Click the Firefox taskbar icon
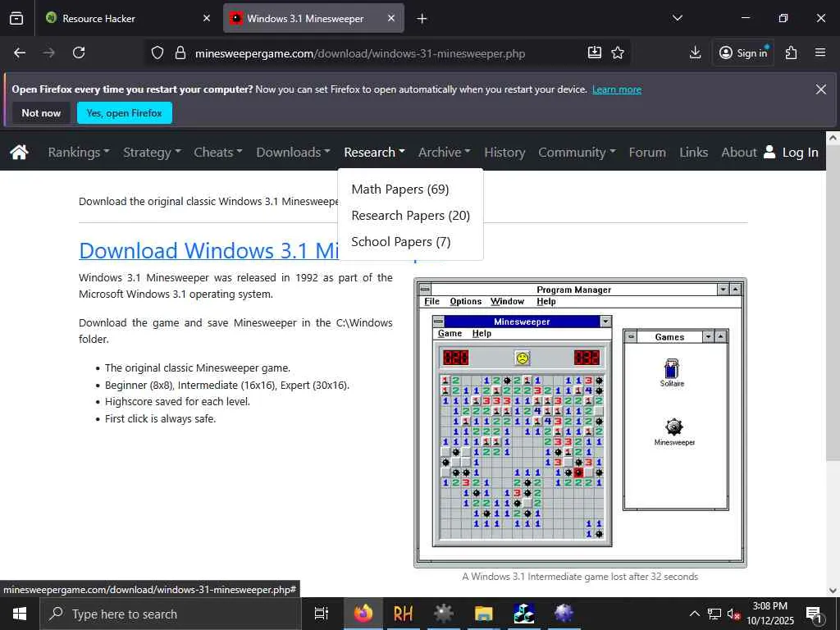Screen dimensions: 840x630 (363, 614)
